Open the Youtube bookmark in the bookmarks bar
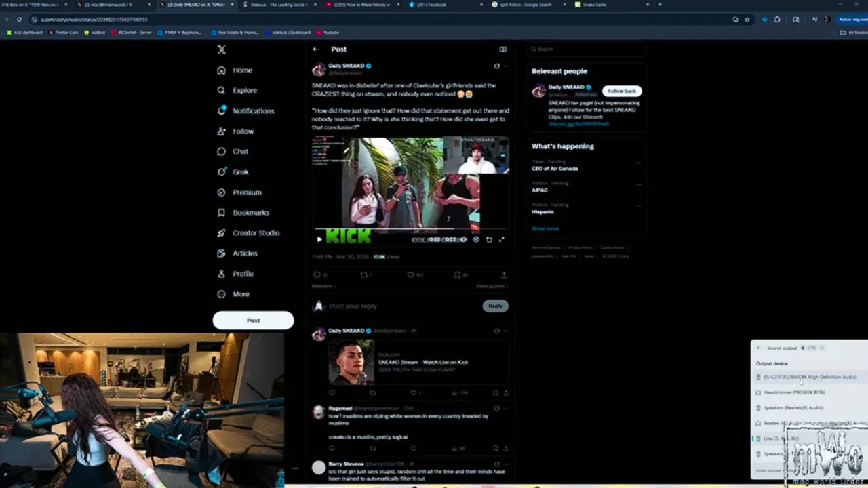 click(328, 32)
